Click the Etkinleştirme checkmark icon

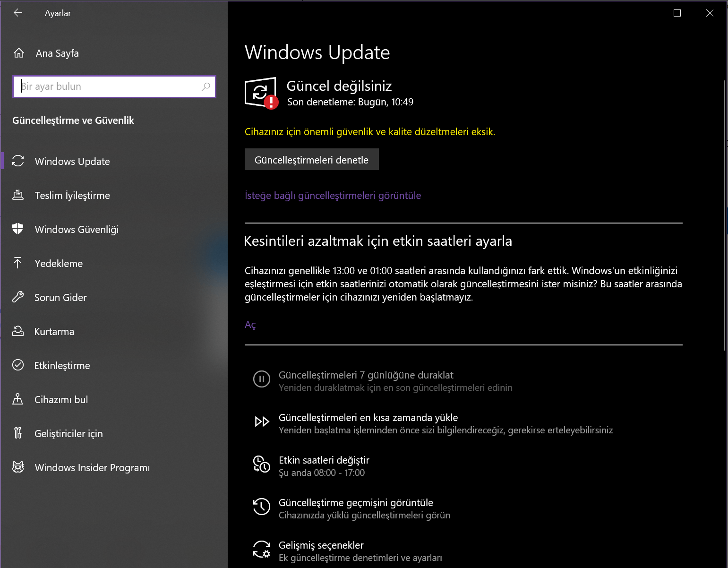(x=18, y=365)
